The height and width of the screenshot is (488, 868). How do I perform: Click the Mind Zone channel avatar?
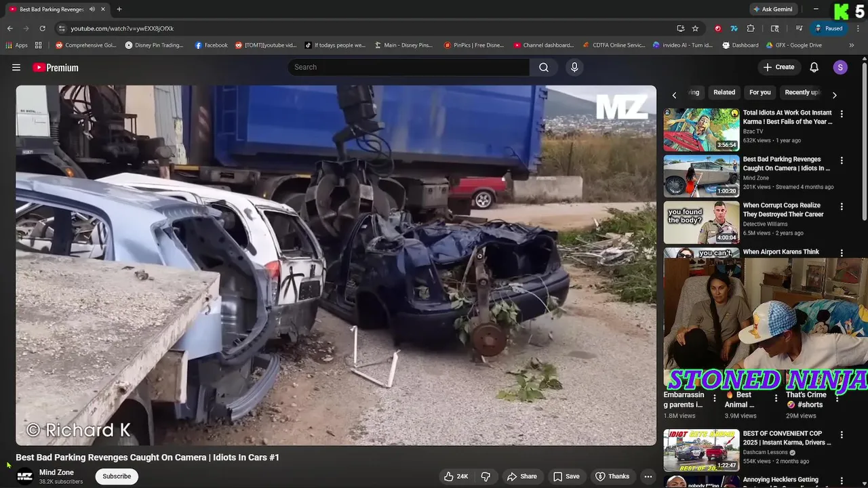tap(24, 476)
